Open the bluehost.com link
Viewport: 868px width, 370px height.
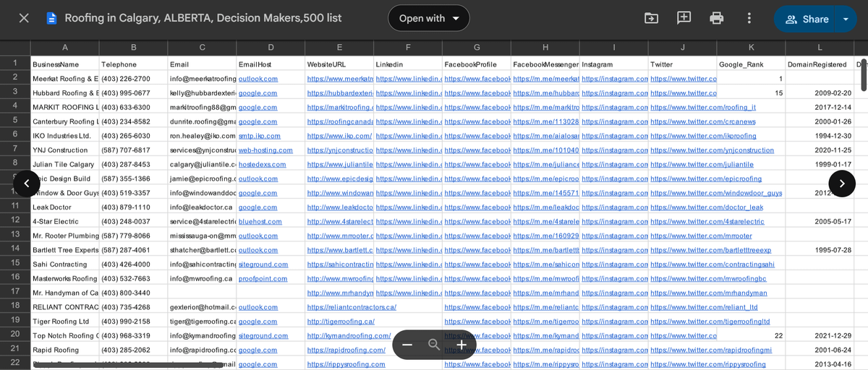click(260, 221)
